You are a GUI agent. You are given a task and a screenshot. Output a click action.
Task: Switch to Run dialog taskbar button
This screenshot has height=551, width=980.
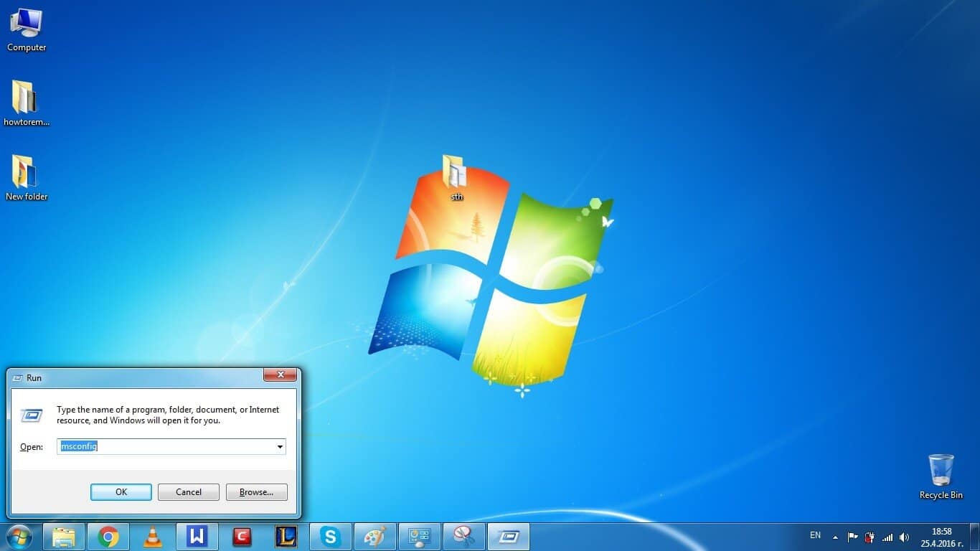(x=508, y=537)
